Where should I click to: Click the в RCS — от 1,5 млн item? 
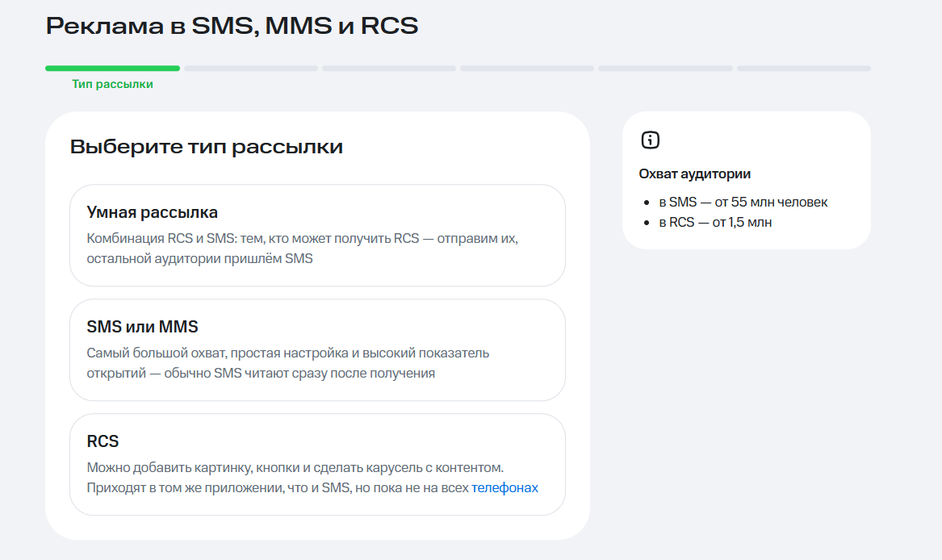point(715,223)
